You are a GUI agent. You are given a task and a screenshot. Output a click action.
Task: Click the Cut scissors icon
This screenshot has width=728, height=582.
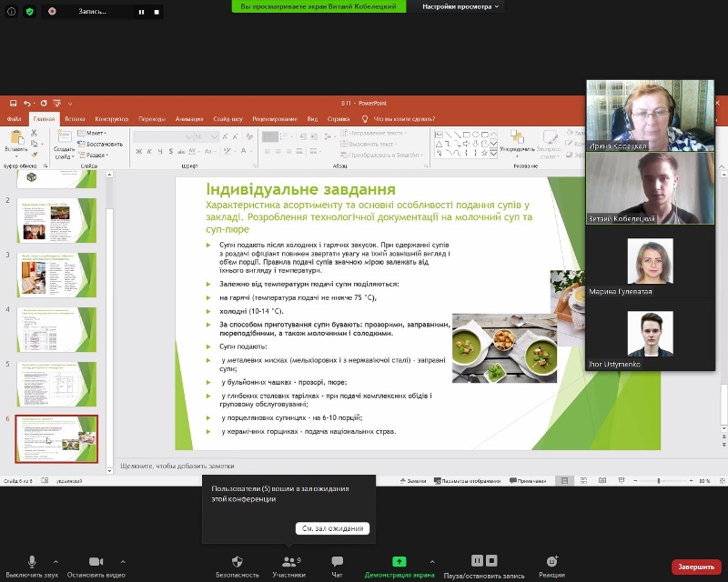(x=34, y=133)
